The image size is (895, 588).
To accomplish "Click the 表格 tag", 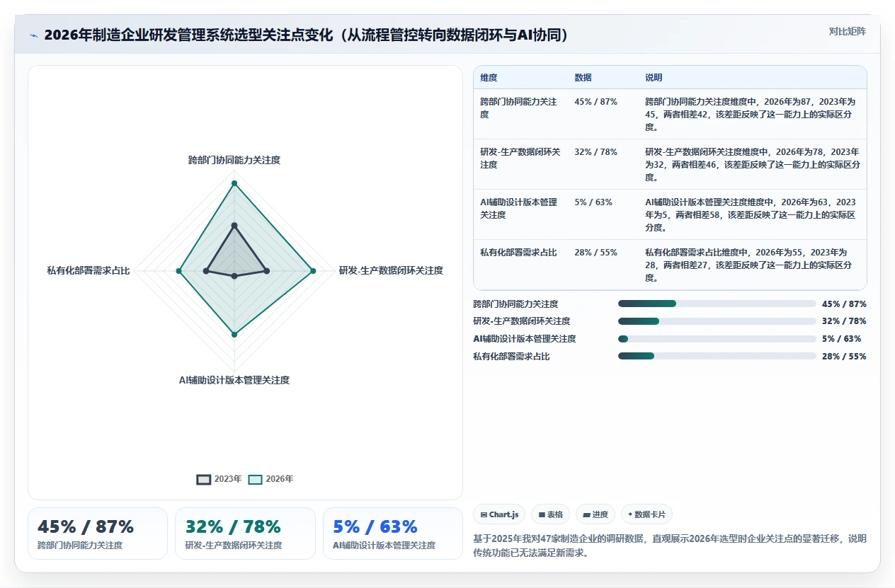I will click(550, 514).
